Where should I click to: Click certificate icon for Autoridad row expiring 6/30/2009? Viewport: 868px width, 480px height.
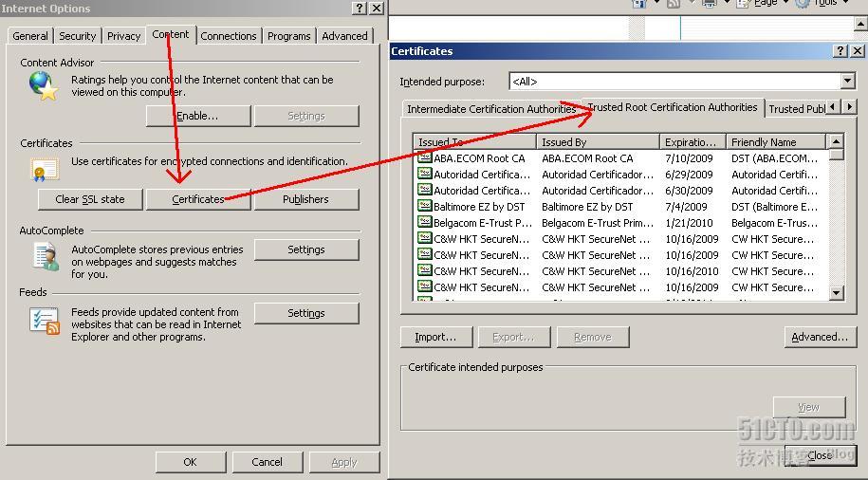[x=425, y=190]
